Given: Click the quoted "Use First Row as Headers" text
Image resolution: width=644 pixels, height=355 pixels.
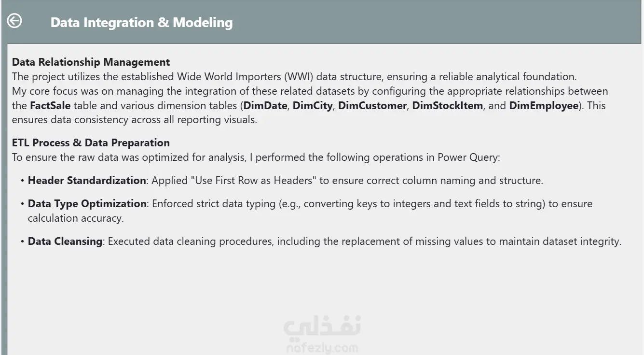Looking at the screenshot, I should [x=254, y=181].
